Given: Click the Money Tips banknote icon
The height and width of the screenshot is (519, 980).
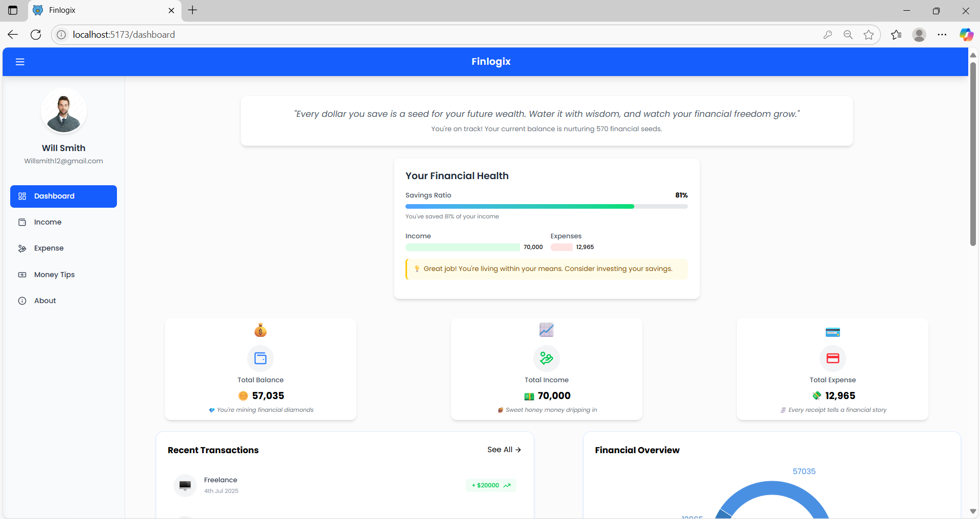Looking at the screenshot, I should click(x=22, y=275).
